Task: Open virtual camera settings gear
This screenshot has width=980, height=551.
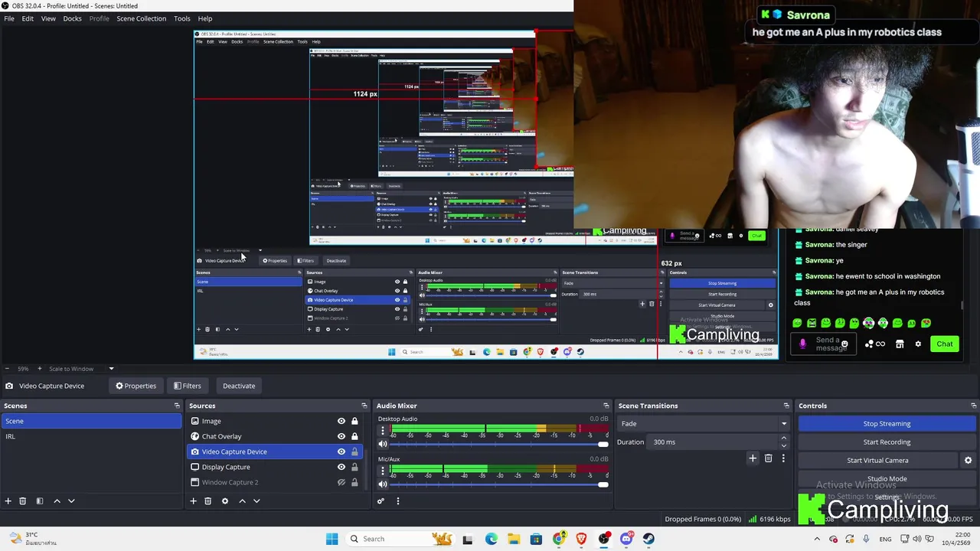Action: click(968, 461)
